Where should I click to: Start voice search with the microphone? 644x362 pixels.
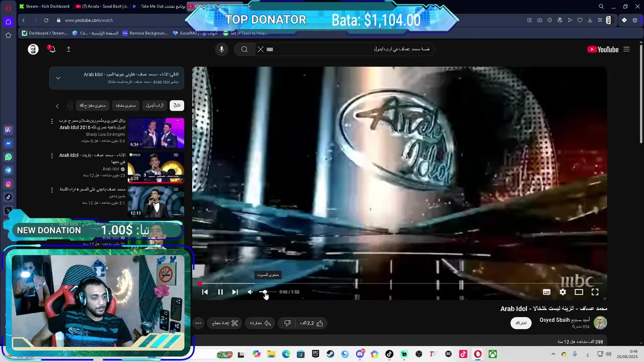[x=221, y=49]
